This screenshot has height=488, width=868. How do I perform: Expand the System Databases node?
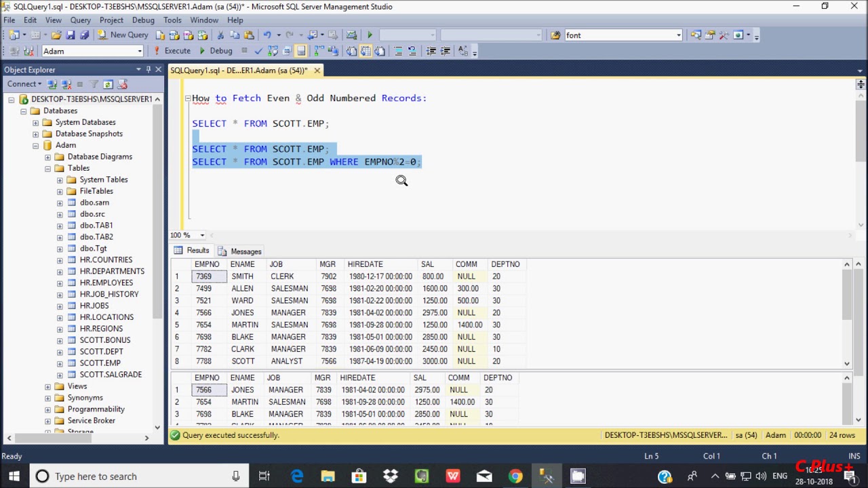tap(35, 123)
